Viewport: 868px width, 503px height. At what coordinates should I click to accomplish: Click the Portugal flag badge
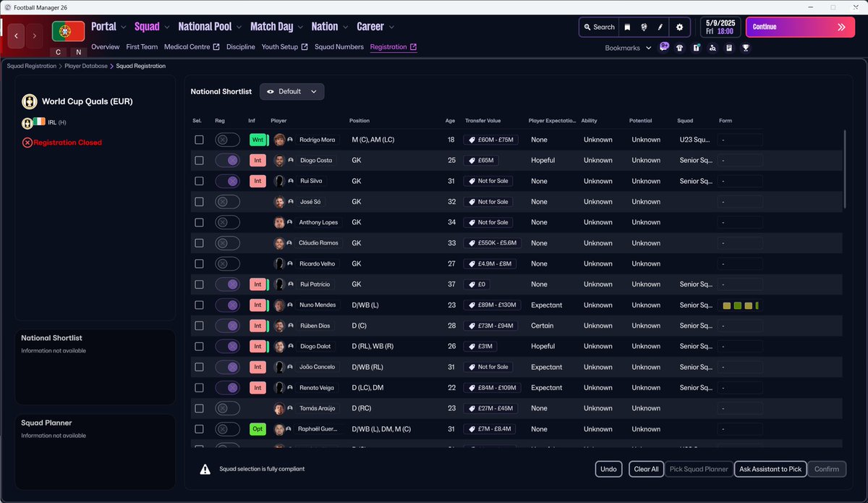[x=68, y=31]
